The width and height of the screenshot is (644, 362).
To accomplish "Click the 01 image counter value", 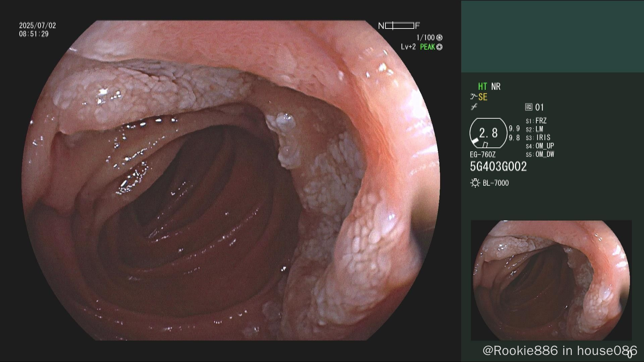I will tap(539, 107).
